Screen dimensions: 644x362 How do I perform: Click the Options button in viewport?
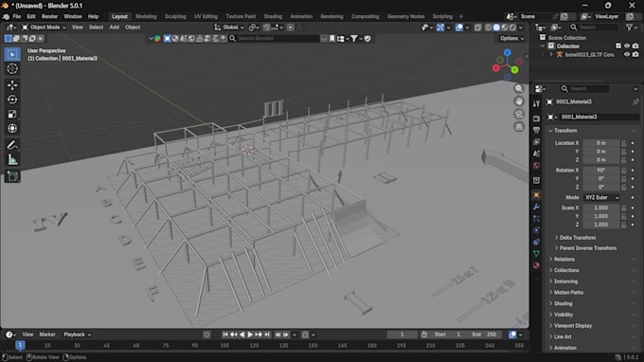click(511, 38)
